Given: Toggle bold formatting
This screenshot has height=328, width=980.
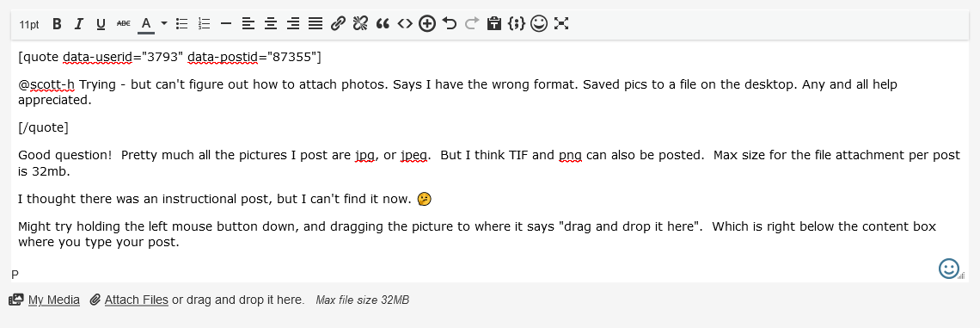Looking at the screenshot, I should 57,24.
